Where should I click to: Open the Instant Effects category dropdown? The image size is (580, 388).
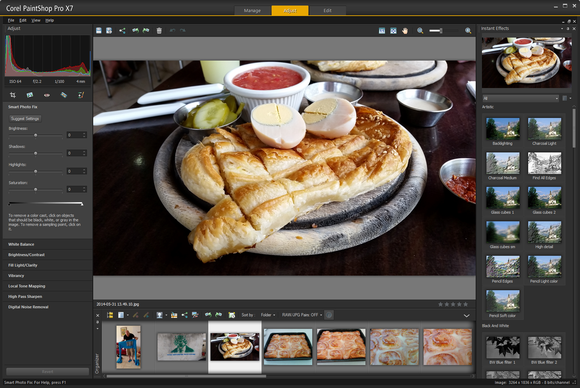(x=521, y=98)
